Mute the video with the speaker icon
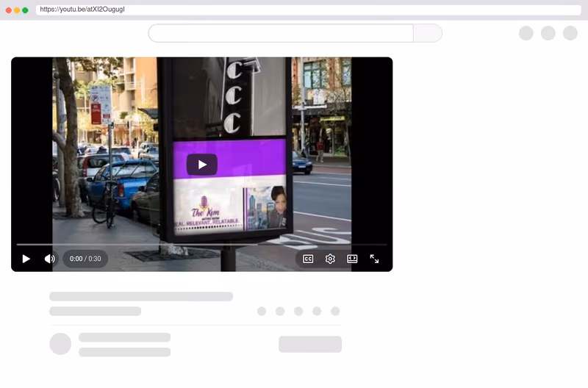The height and width of the screenshot is (388, 588). click(x=49, y=259)
